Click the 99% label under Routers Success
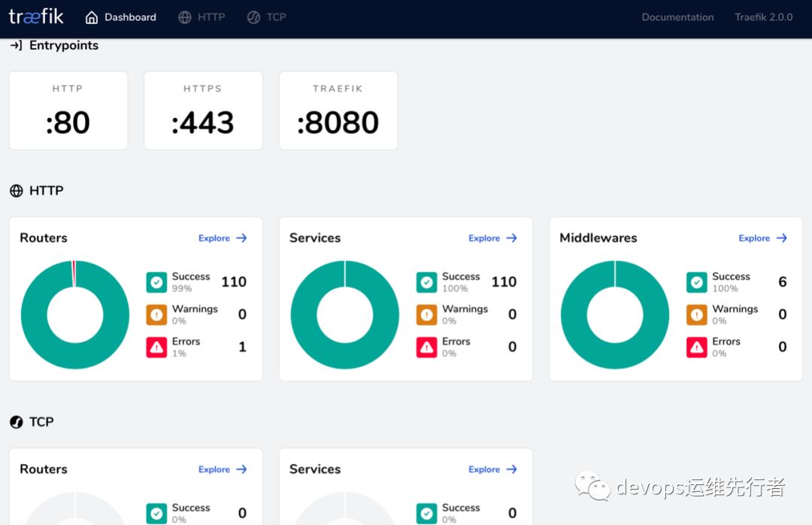The image size is (812, 525). pos(182,288)
